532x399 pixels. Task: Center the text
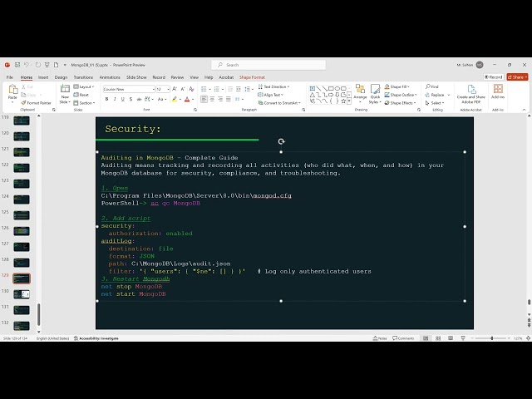(212, 99)
